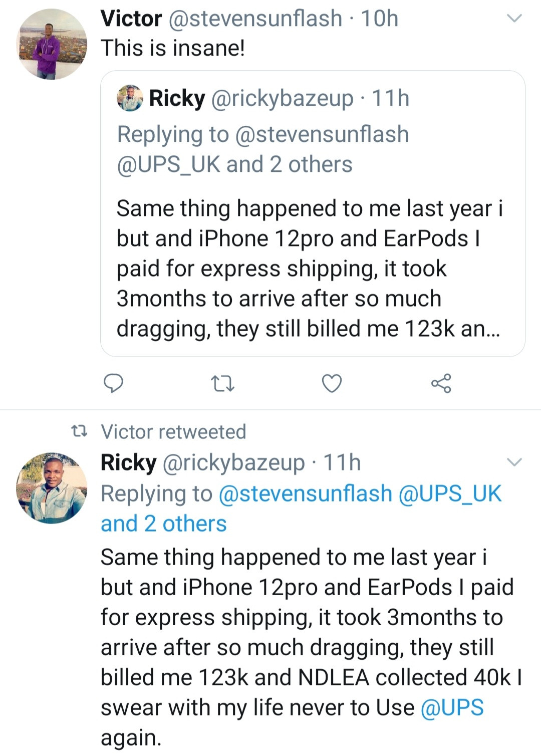Image resolution: width=541 pixels, height=756 pixels.
Task: Open blue @stevensunflash mention in Ricky's reply
Action: [305, 494]
